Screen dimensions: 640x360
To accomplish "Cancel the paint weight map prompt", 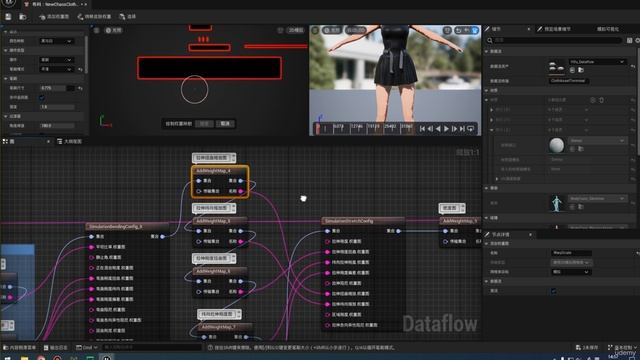I will click(x=225, y=124).
